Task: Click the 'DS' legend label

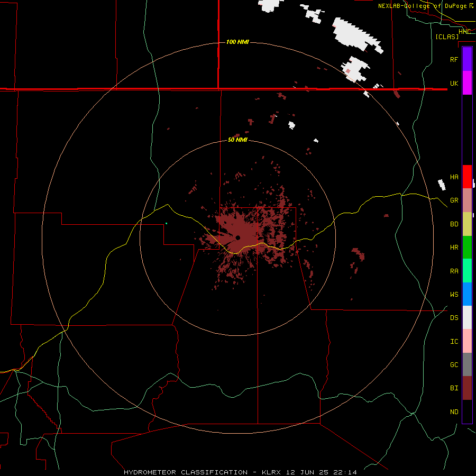Action: pyautogui.click(x=454, y=318)
